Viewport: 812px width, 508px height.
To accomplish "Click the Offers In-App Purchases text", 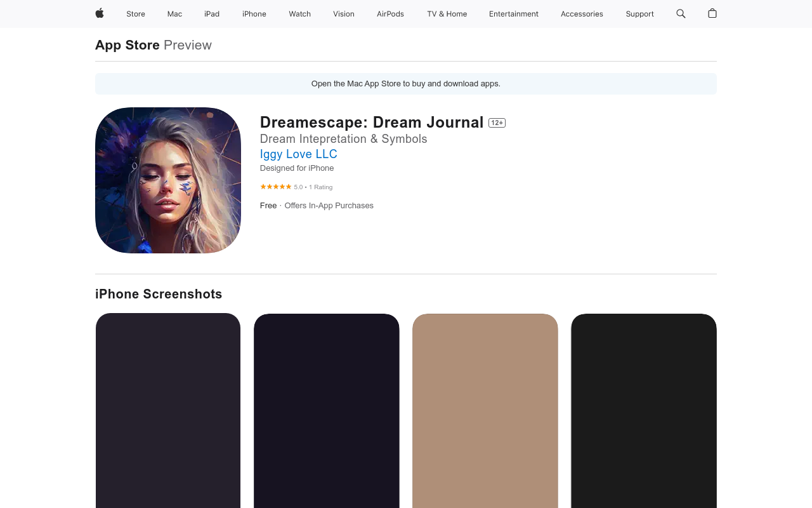I will pyautogui.click(x=329, y=206).
